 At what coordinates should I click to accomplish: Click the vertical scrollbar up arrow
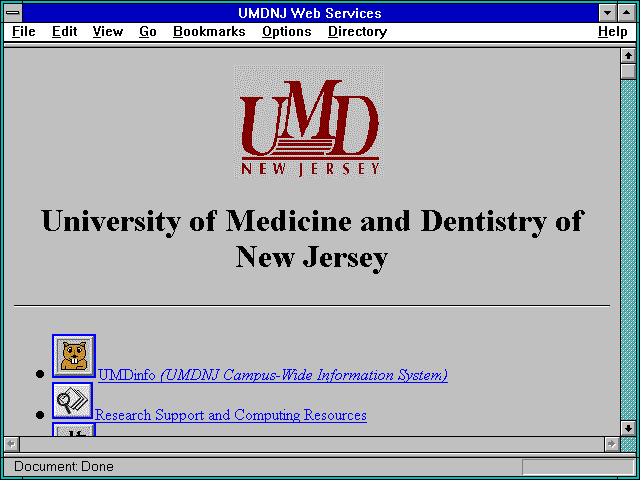(x=629, y=56)
